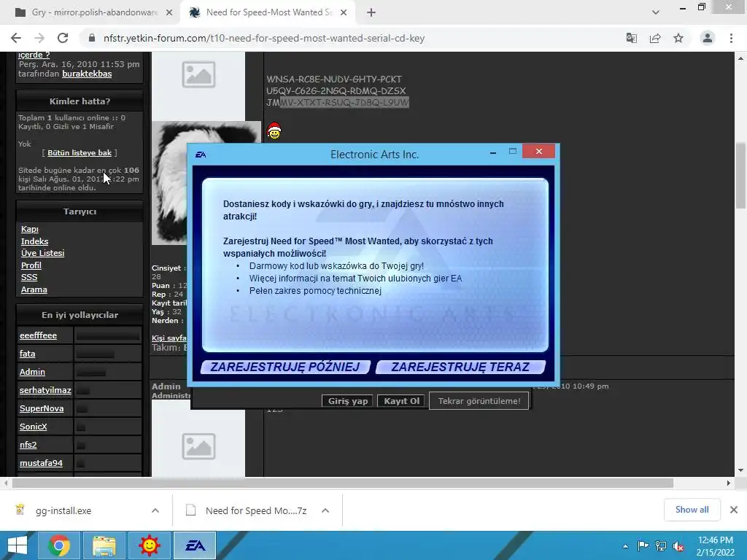
Task: Share this page via address bar icon
Action: (655, 38)
